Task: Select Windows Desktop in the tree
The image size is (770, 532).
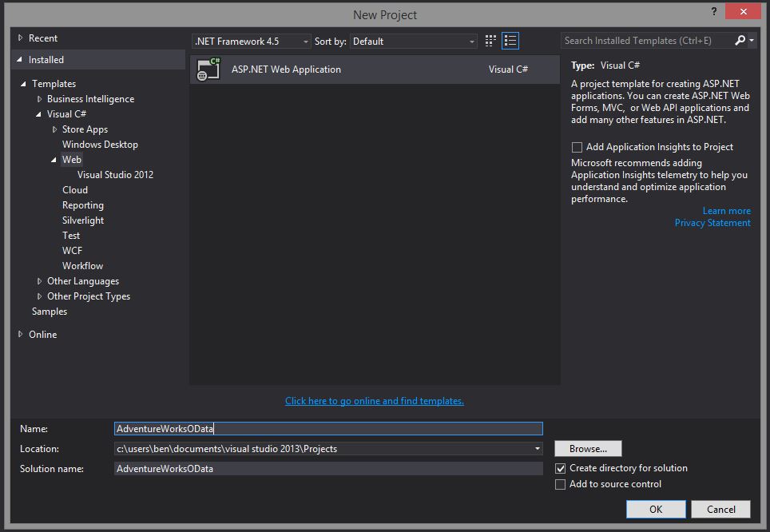Action: 100,145
